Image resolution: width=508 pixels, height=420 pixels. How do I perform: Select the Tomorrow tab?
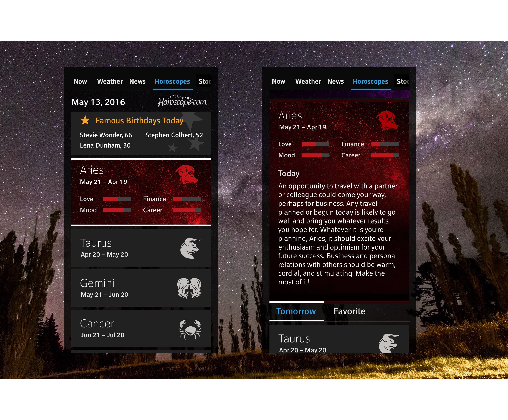click(296, 311)
